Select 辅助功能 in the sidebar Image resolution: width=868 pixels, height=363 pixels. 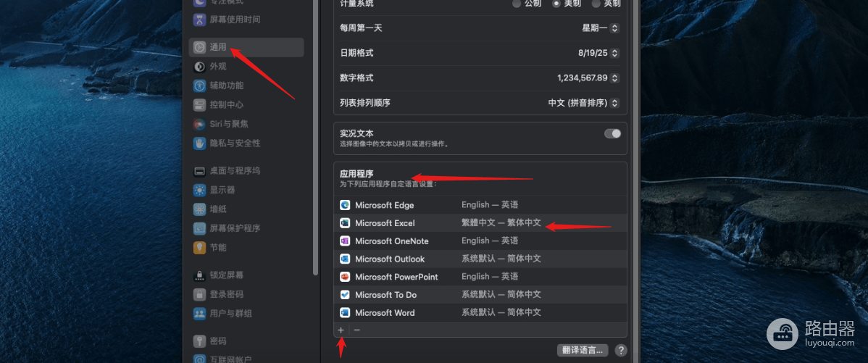[x=226, y=85]
